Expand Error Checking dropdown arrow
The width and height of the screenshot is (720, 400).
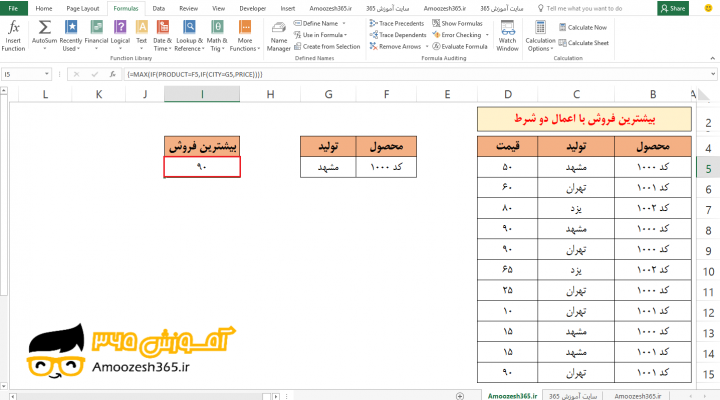pyautogui.click(x=487, y=35)
